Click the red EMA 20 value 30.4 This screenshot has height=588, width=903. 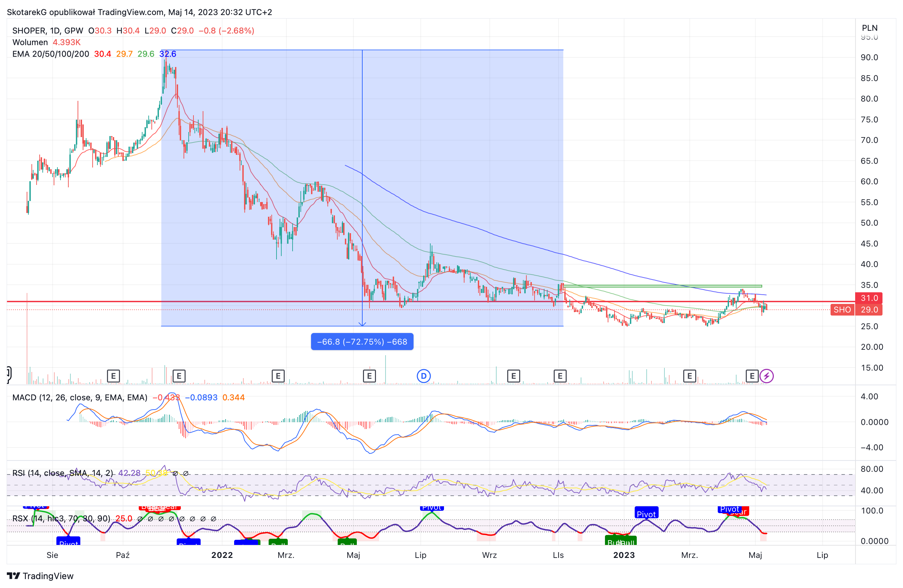103,54
